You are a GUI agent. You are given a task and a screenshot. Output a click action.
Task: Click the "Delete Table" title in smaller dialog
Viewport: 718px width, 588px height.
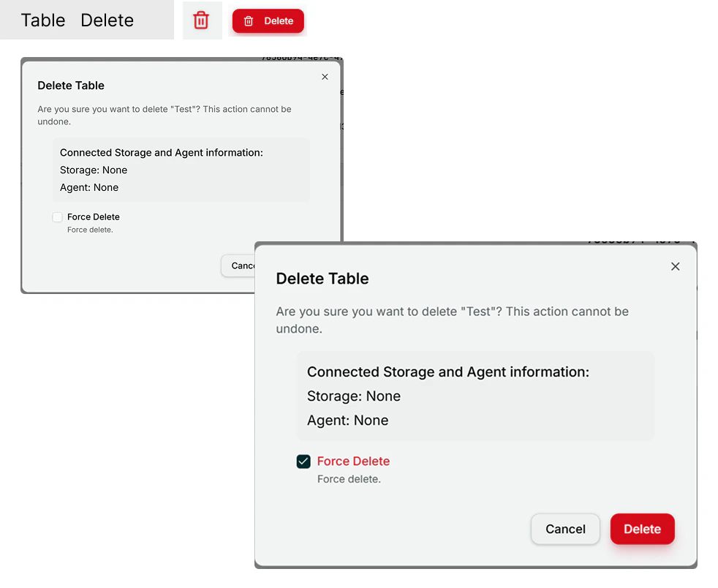click(x=71, y=86)
